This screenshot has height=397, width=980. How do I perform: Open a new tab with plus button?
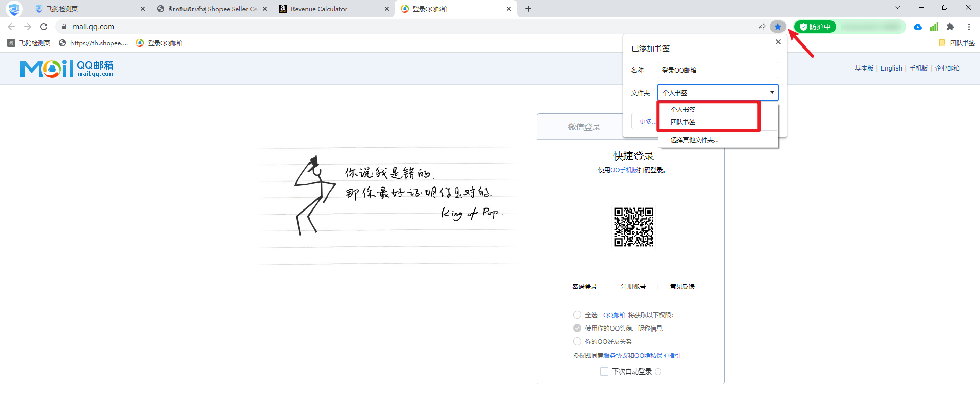528,9
